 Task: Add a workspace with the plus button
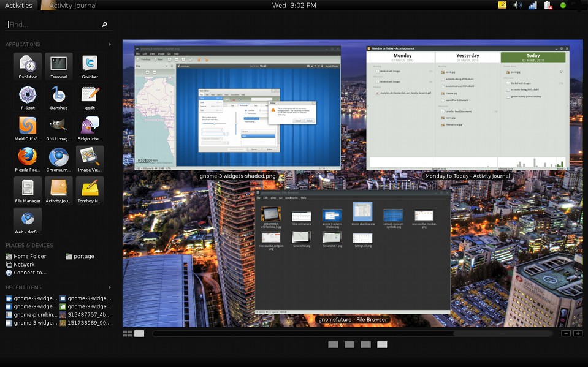click(x=578, y=333)
